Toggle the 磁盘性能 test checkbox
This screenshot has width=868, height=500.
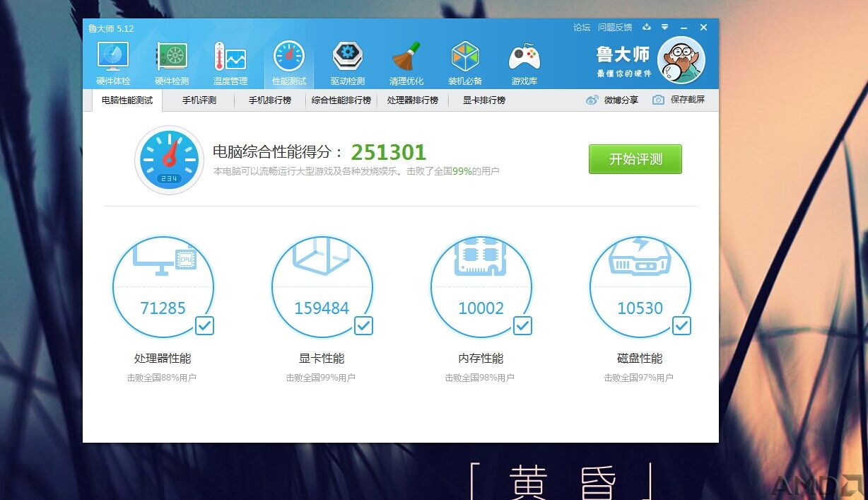click(681, 325)
